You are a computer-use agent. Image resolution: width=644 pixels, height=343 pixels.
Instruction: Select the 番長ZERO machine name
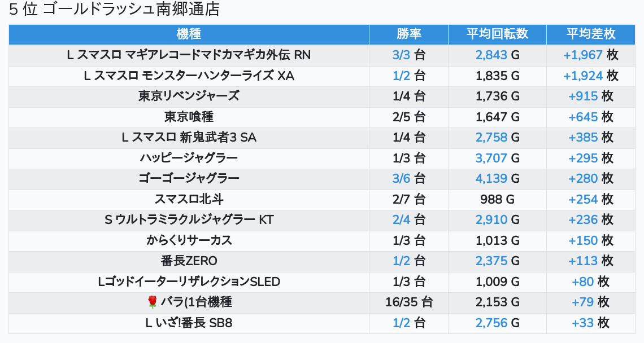[189, 261]
